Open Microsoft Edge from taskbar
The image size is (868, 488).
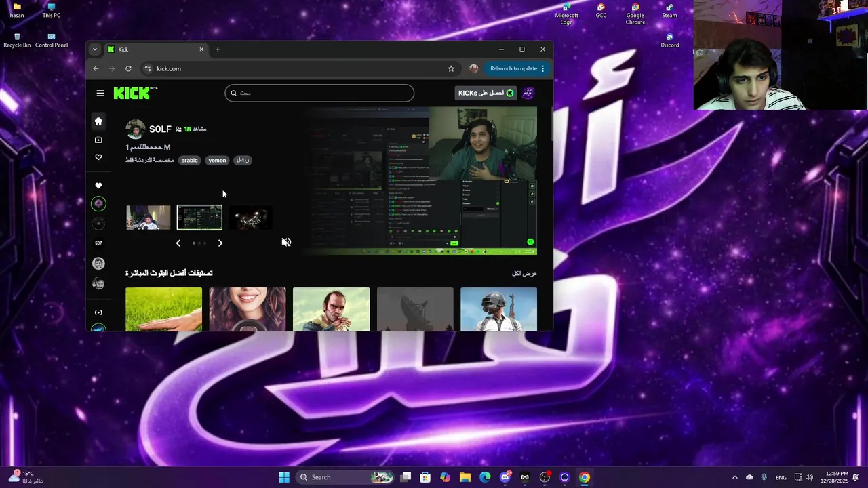click(485, 477)
